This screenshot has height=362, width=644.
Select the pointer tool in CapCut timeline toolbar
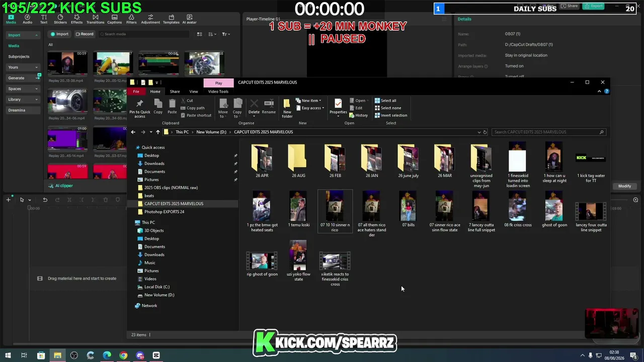(x=22, y=200)
